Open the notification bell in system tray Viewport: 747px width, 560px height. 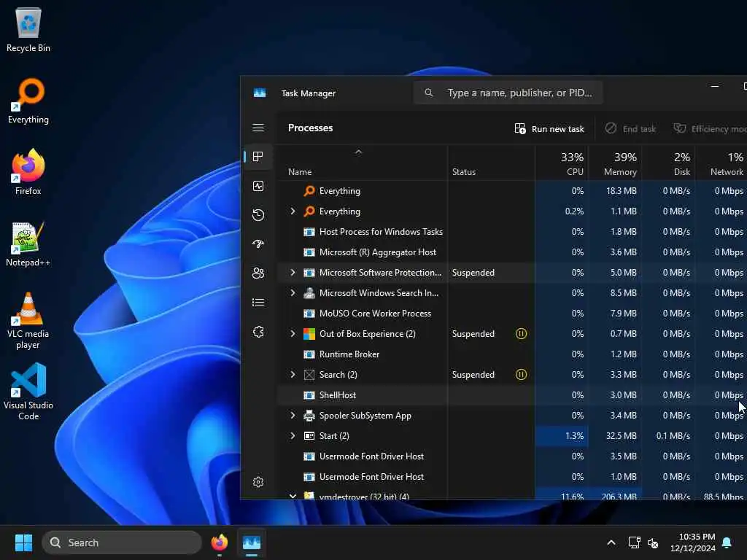(727, 542)
